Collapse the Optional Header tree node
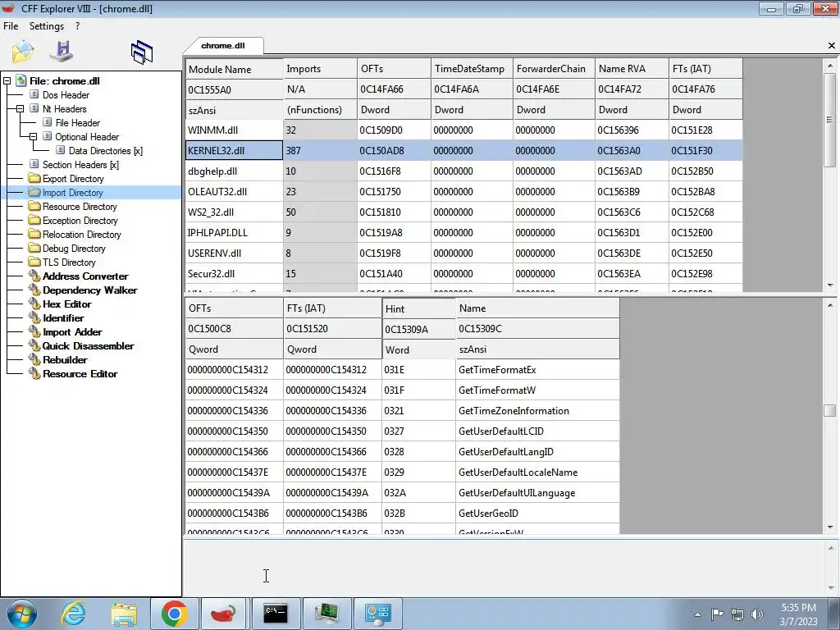The width and height of the screenshot is (840, 630). pos(33,137)
